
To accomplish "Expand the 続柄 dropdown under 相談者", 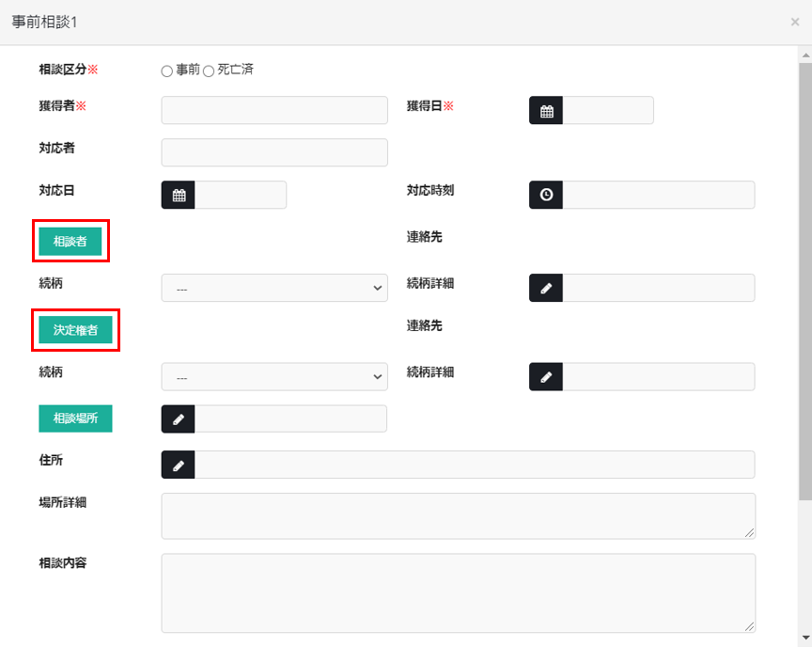I will click(x=274, y=288).
